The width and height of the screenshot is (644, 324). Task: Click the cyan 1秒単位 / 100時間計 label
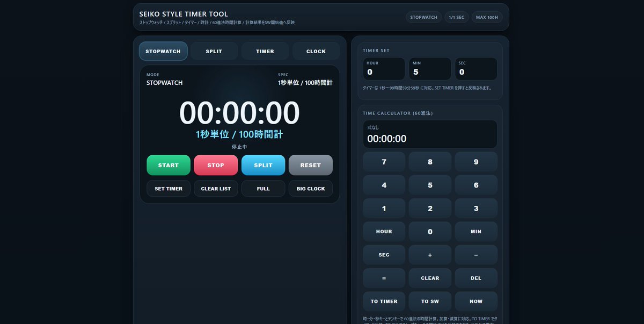[239, 134]
